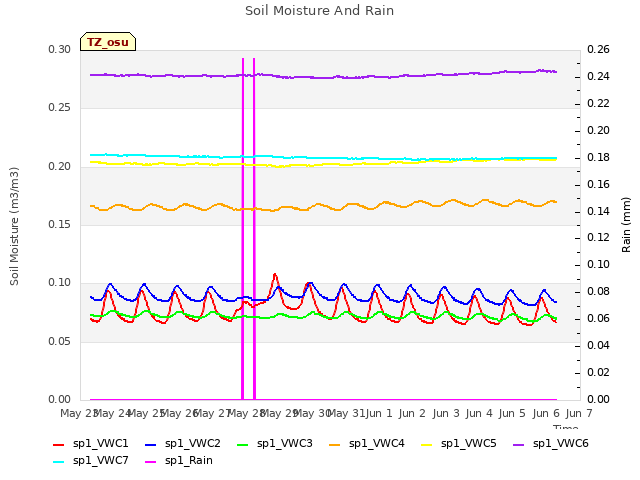Click the TZ_osu site annotation tag
This screenshot has height=480, width=640.
(x=108, y=42)
